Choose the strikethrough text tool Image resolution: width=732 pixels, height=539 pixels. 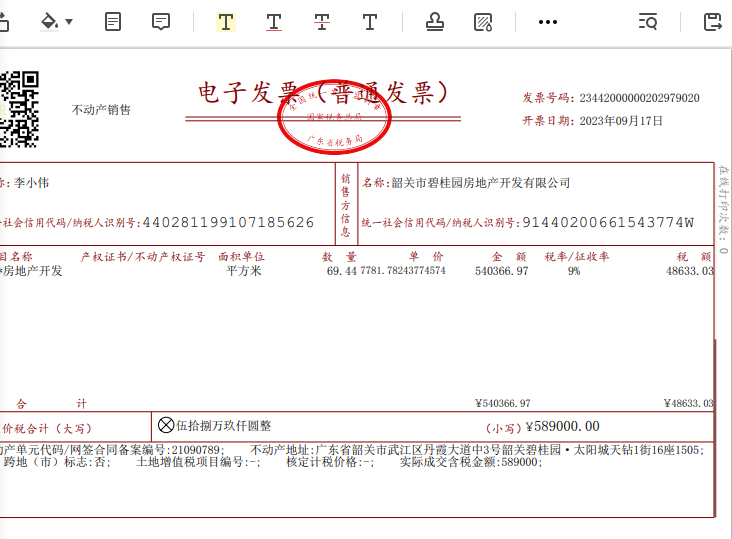click(x=321, y=21)
